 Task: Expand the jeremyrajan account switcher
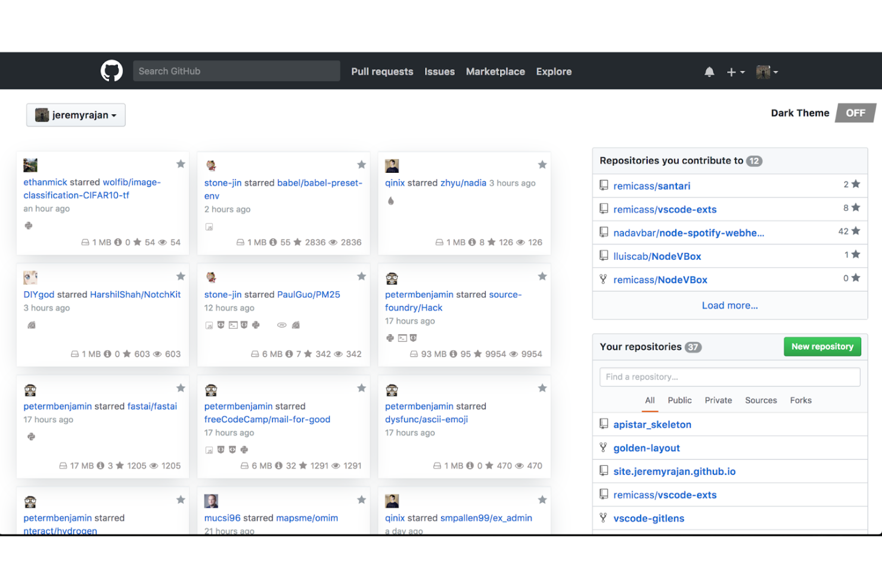(x=76, y=115)
